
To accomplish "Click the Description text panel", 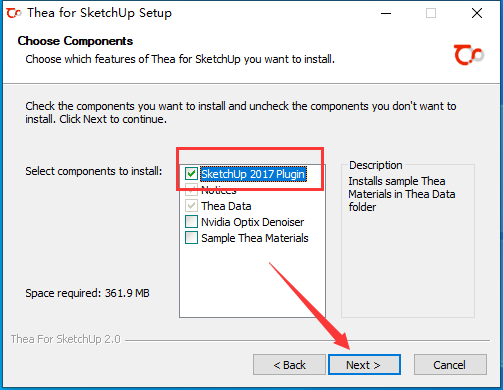I will click(408, 241).
